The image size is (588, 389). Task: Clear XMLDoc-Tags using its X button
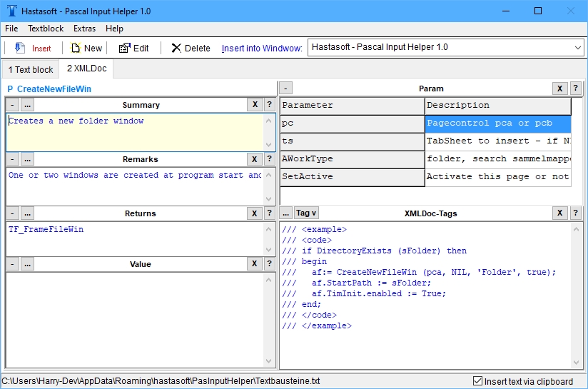[x=560, y=213]
